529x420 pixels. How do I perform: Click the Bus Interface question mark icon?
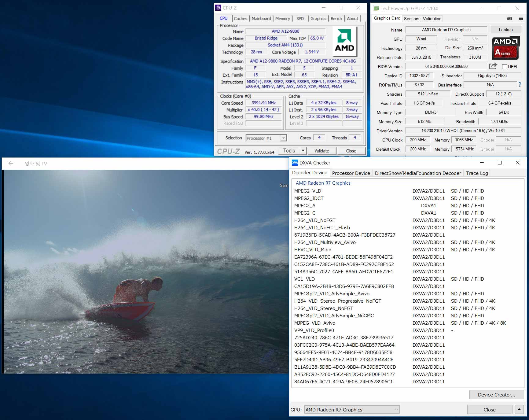click(x=520, y=85)
